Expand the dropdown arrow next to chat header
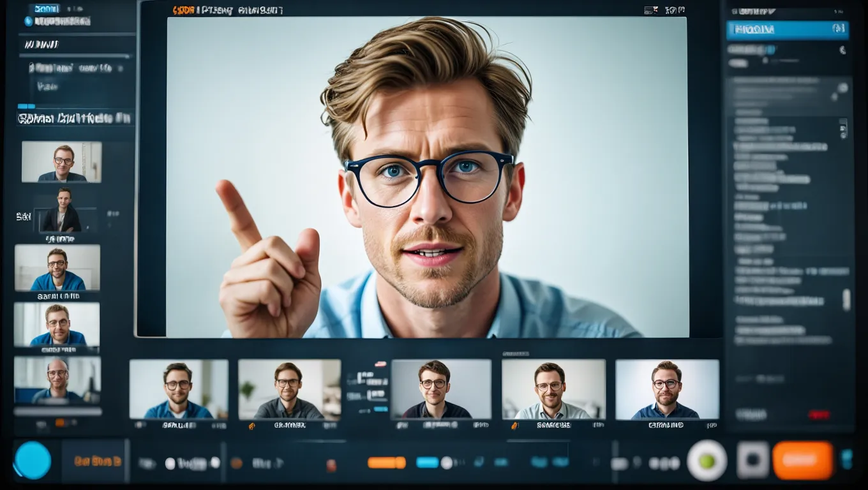This screenshot has width=868, height=490. (772, 11)
